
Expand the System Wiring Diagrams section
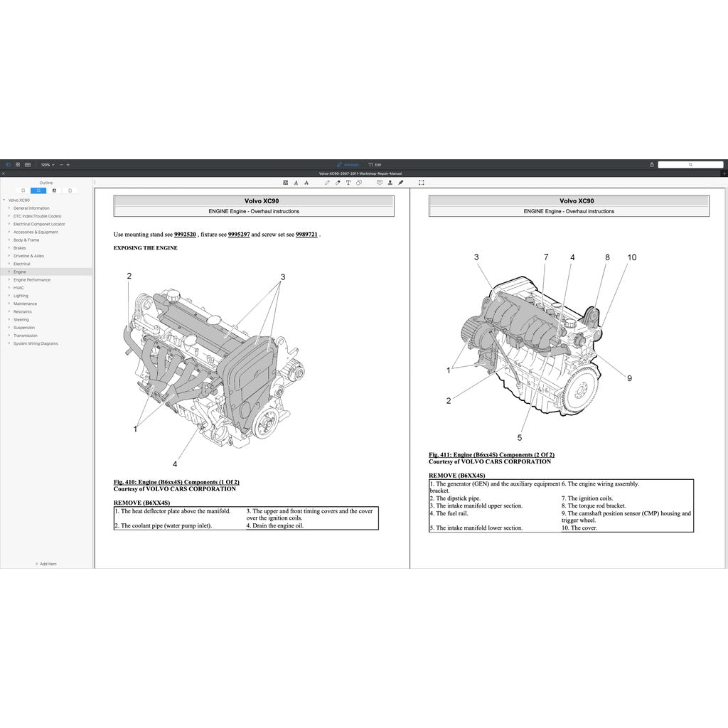tap(9, 343)
